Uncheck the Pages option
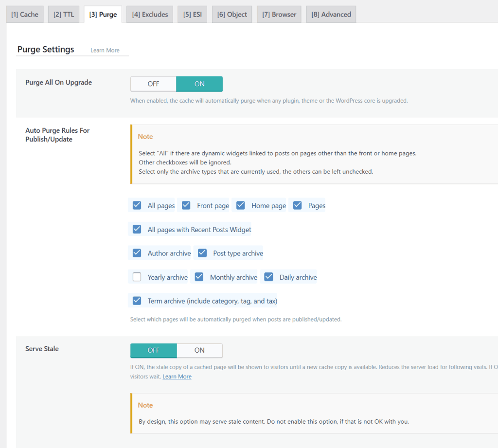Screen dimensions: 498x448 point(297,205)
